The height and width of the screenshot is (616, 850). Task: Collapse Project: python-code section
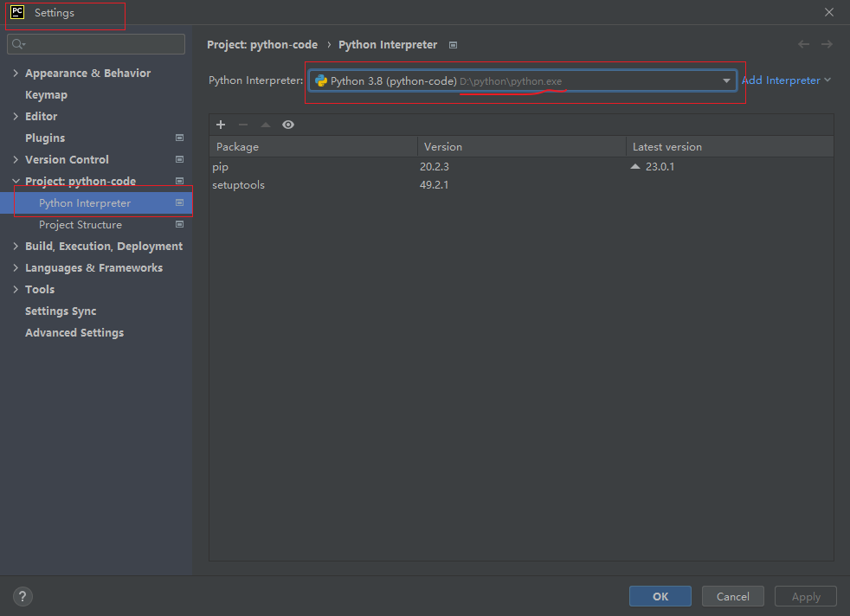16,181
